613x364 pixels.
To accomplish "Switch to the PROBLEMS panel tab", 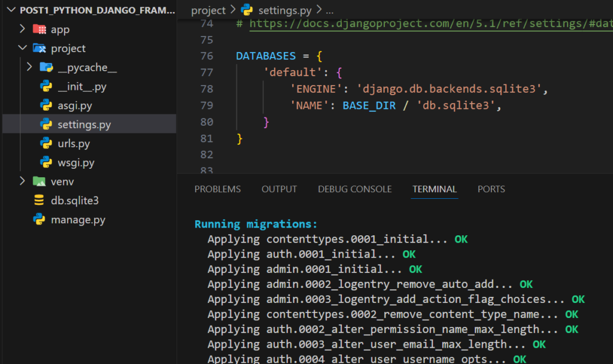I will (217, 189).
